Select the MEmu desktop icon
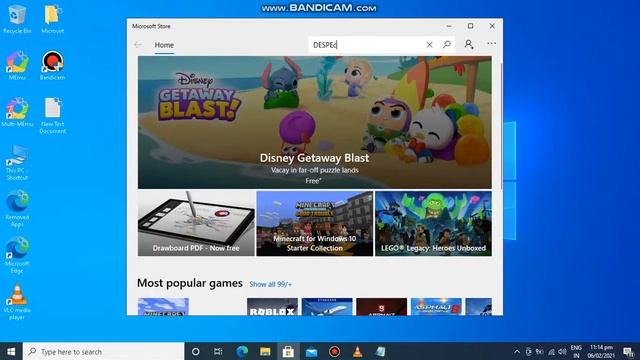 point(17,65)
